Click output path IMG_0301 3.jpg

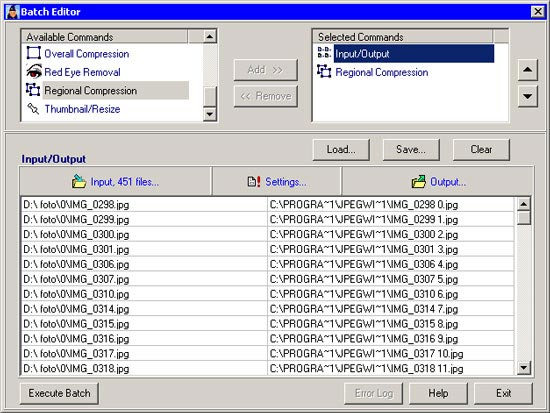pyautogui.click(x=391, y=249)
